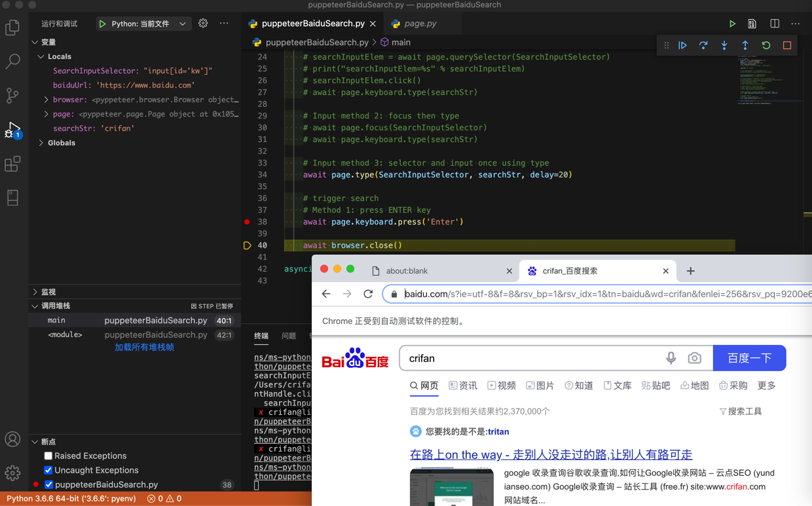The width and height of the screenshot is (812, 506).
Task: Select the about:blank Chrome tab
Action: click(441, 271)
